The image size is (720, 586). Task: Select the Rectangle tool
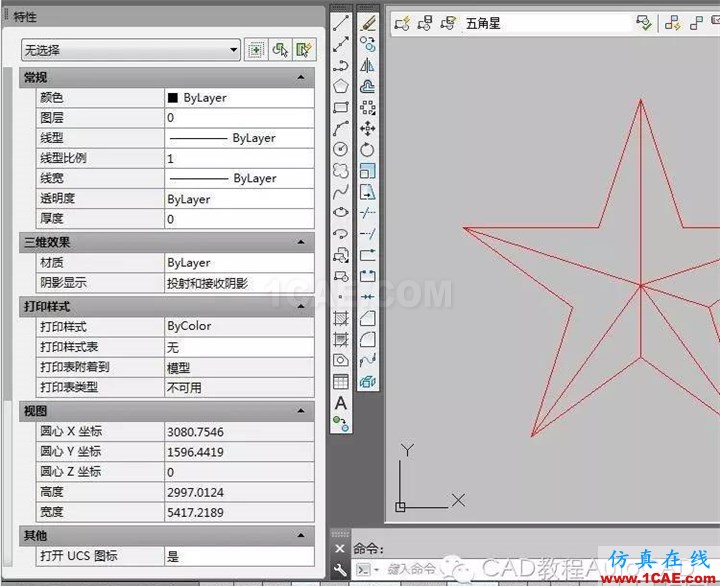coord(341,107)
